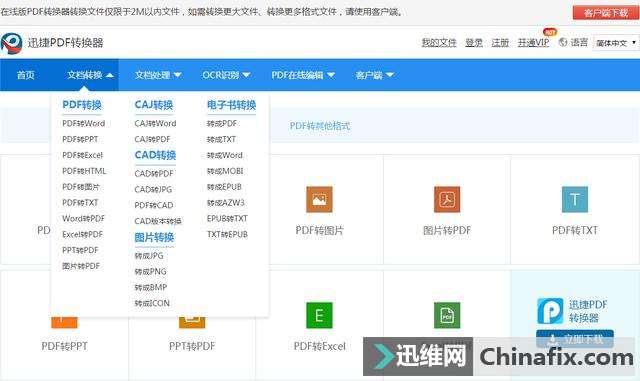The height and width of the screenshot is (381, 640).
Task: Select PDF转PPT in the menu
Action: point(80,139)
